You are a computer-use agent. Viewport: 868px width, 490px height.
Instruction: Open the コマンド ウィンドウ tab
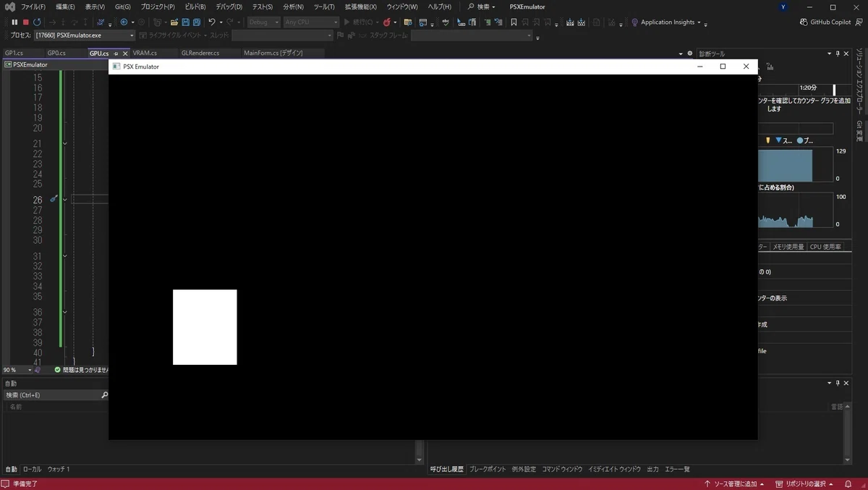pyautogui.click(x=562, y=469)
